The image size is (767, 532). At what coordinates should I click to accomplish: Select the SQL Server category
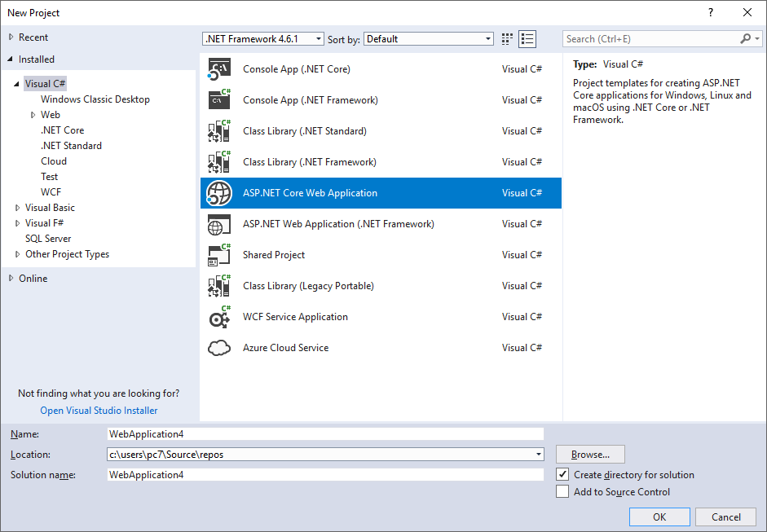coord(48,239)
